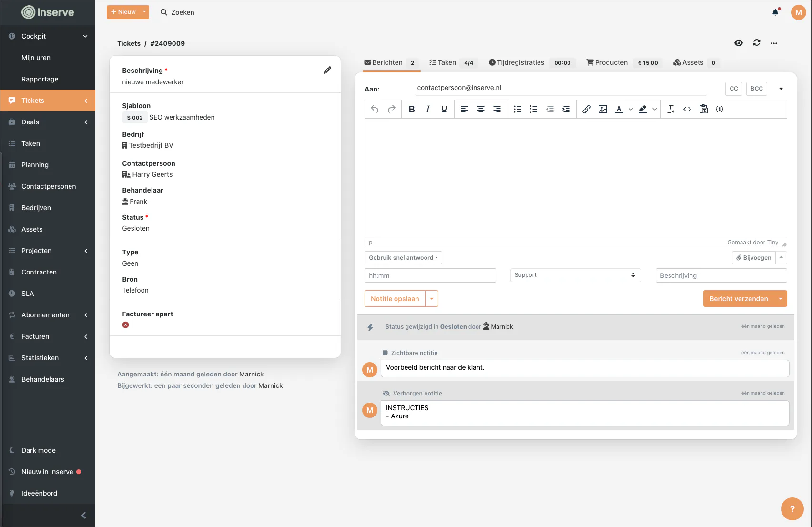The width and height of the screenshot is (812, 527).
Task: Toggle the BCC field
Action: coord(757,89)
